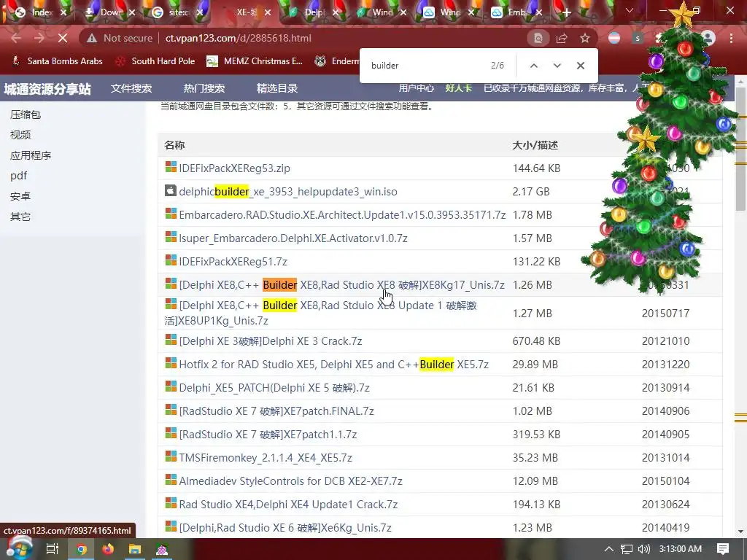Image resolution: width=747 pixels, height=560 pixels.
Task: Open the XE7patch.FINAL.7z file link
Action: pos(276,411)
